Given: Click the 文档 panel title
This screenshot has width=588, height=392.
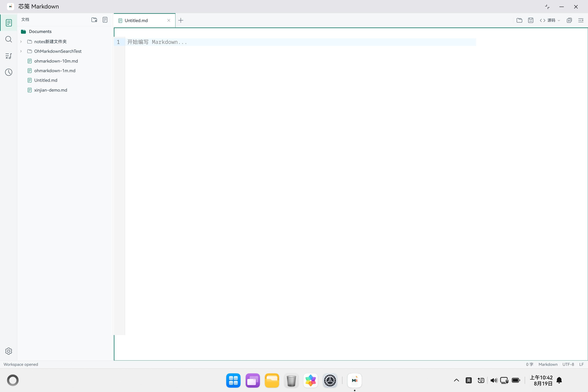Looking at the screenshot, I should (25, 19).
